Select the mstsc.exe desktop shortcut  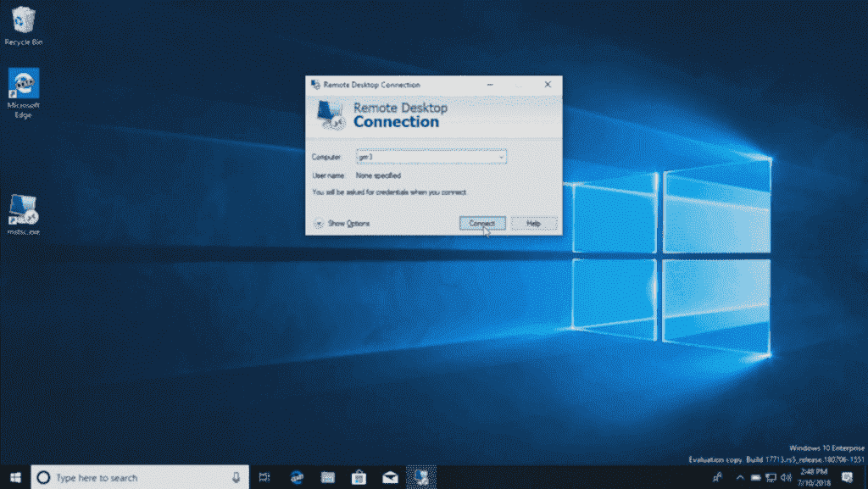23,214
